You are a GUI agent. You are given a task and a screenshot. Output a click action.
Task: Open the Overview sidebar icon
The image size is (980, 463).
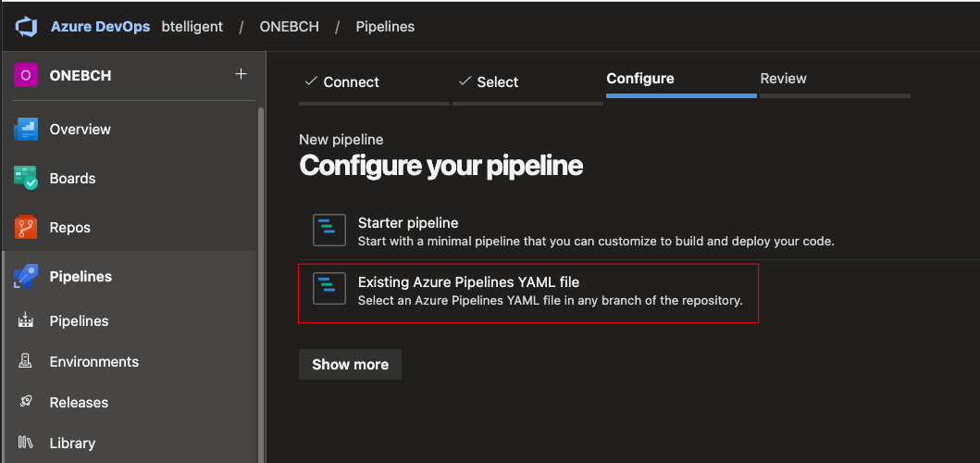click(x=26, y=130)
